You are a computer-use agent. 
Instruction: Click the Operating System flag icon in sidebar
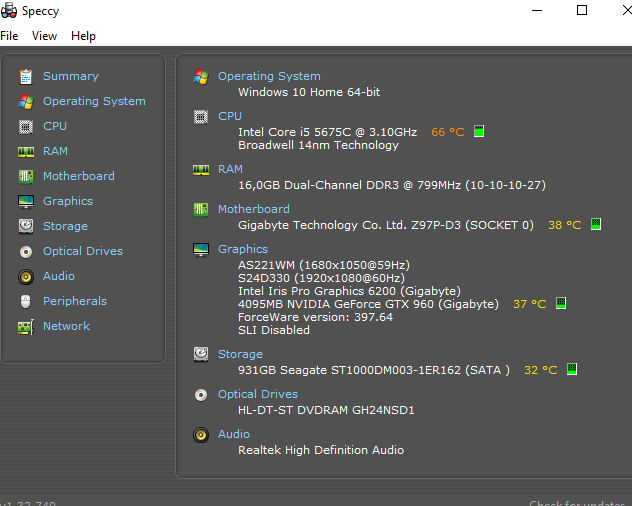coord(26,102)
